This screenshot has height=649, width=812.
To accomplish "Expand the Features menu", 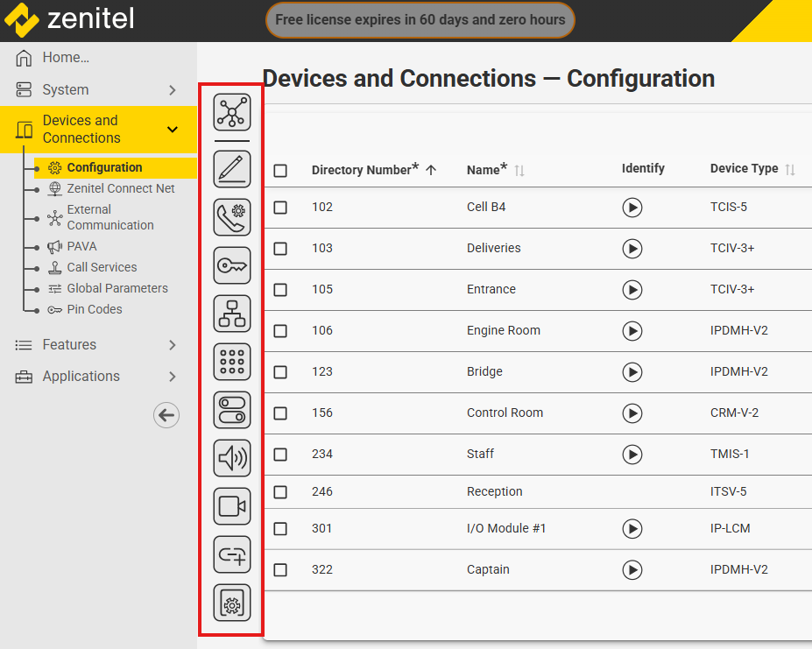I will point(173,345).
